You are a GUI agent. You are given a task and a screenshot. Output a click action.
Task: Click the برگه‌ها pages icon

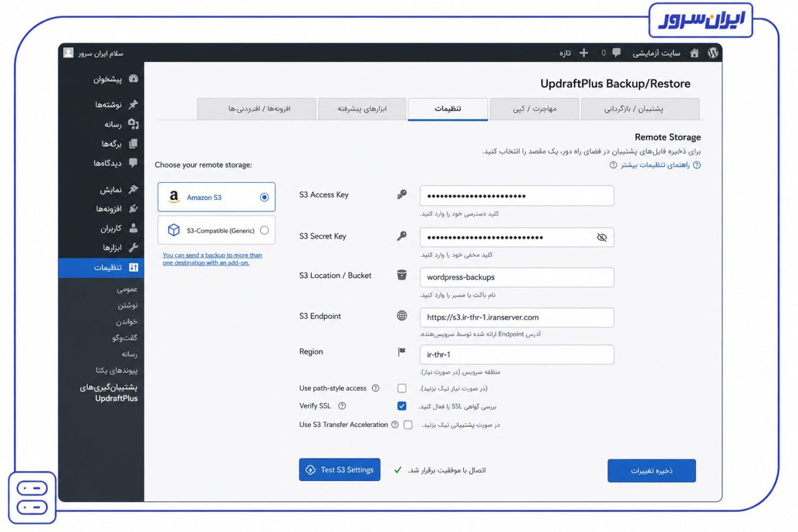(x=133, y=144)
